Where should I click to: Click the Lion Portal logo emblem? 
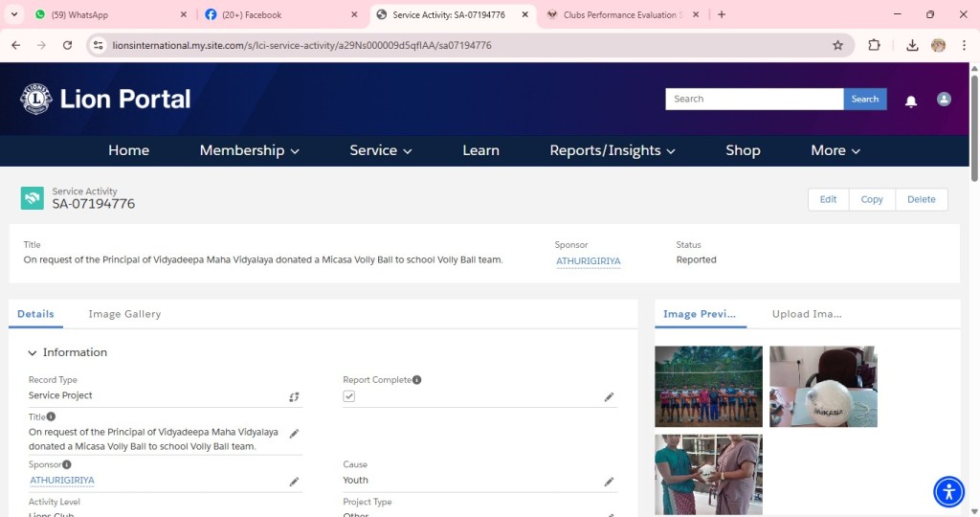tap(36, 99)
